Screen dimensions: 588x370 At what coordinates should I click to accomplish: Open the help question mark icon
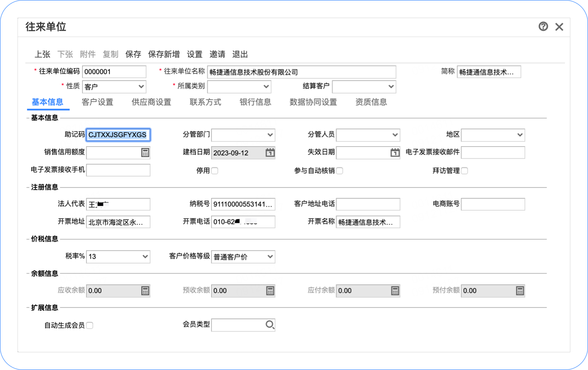(x=543, y=27)
